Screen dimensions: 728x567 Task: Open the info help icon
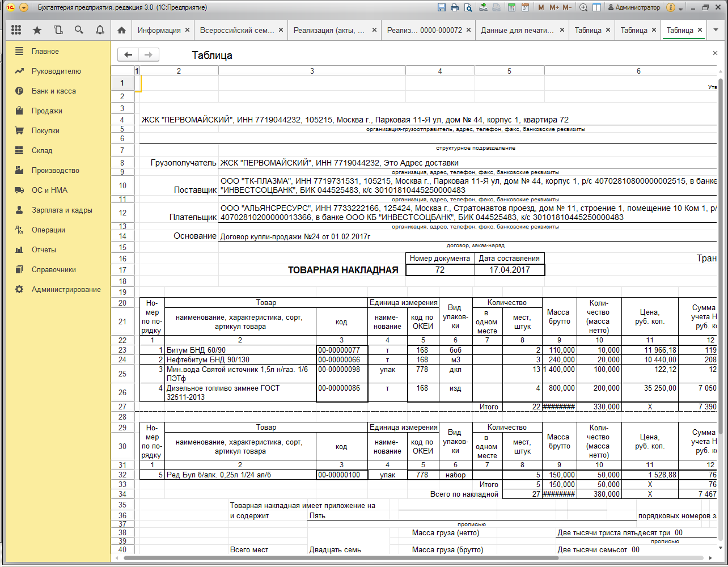(671, 7)
